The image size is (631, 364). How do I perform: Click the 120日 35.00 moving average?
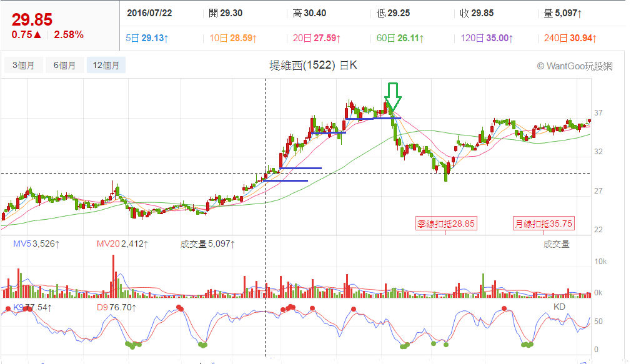487,38
